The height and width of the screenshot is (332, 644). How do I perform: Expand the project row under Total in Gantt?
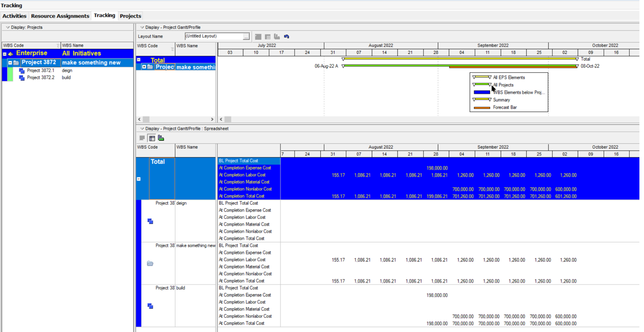click(x=144, y=67)
